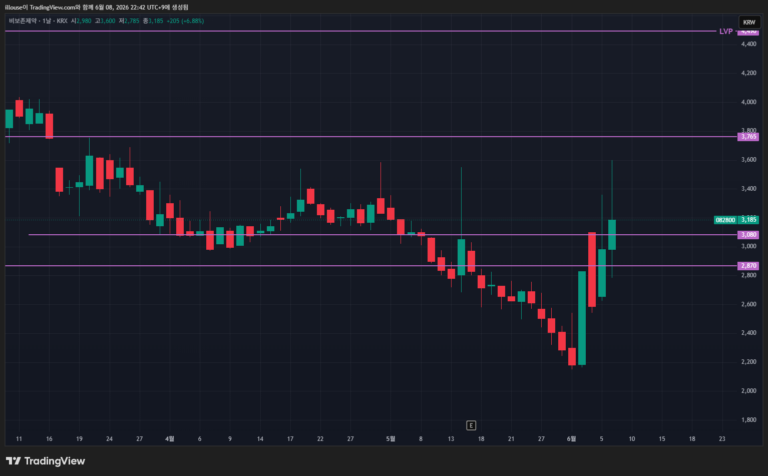Click the green 3,185 current price tag
This screenshot has width=768, height=476.
(748, 220)
